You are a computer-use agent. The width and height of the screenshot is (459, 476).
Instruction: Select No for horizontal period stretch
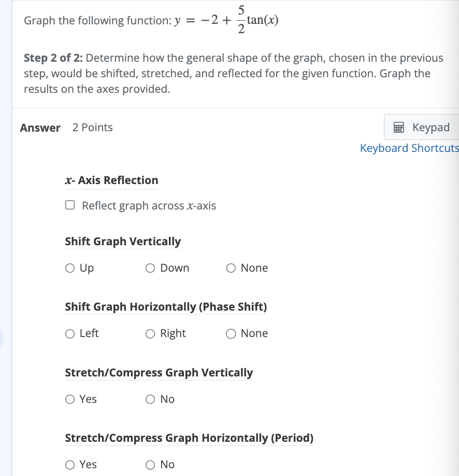(x=150, y=465)
